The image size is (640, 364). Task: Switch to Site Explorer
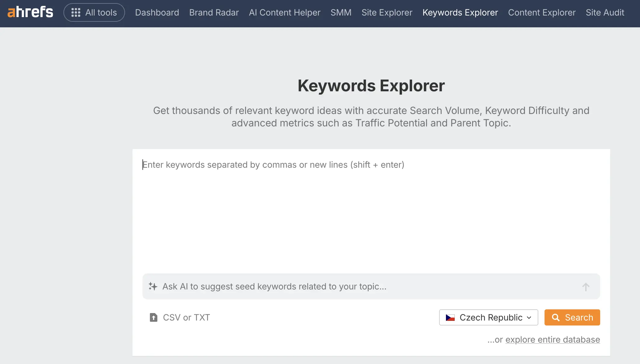(x=387, y=12)
